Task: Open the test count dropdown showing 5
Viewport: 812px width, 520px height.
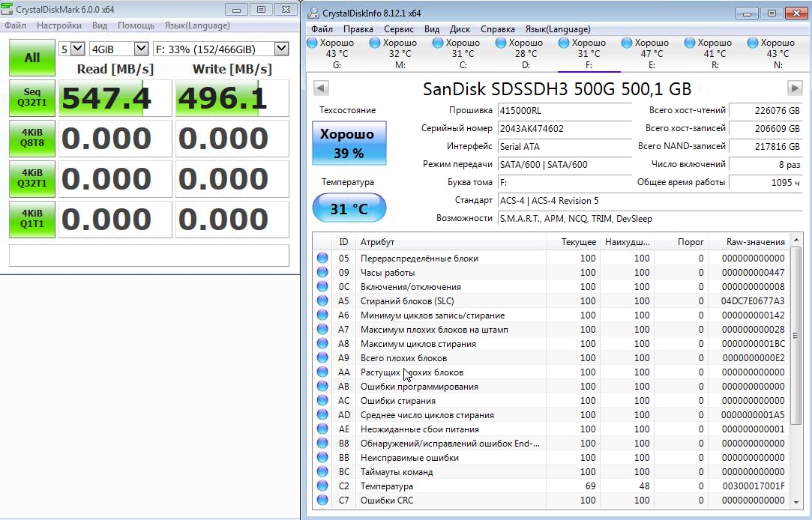Action: (71, 49)
